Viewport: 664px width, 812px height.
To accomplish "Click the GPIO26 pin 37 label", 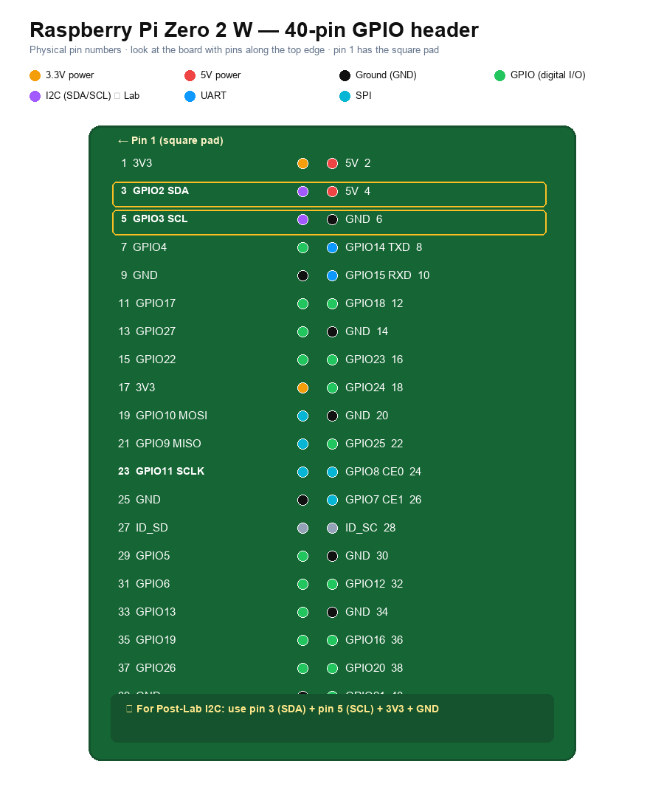I will click(x=147, y=668).
